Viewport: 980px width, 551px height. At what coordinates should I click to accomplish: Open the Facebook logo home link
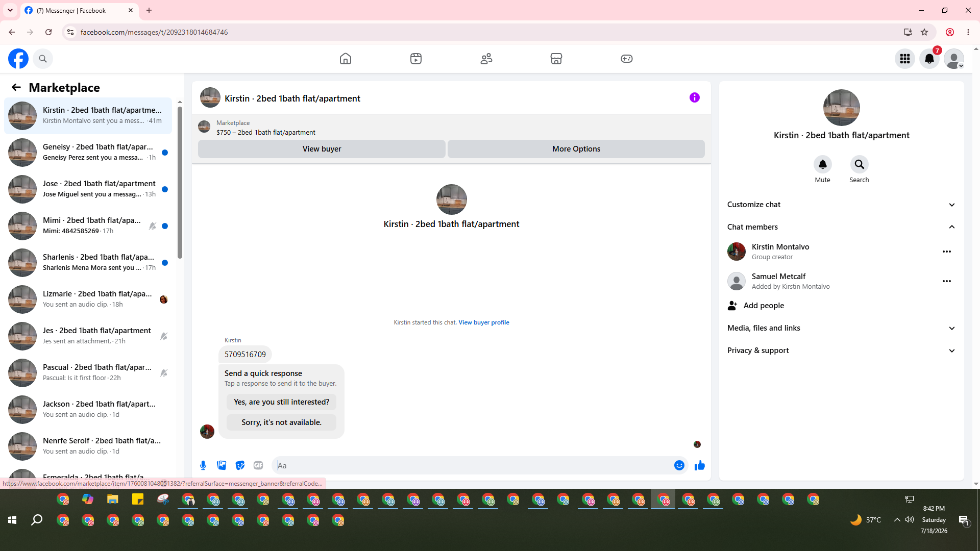coord(18,59)
